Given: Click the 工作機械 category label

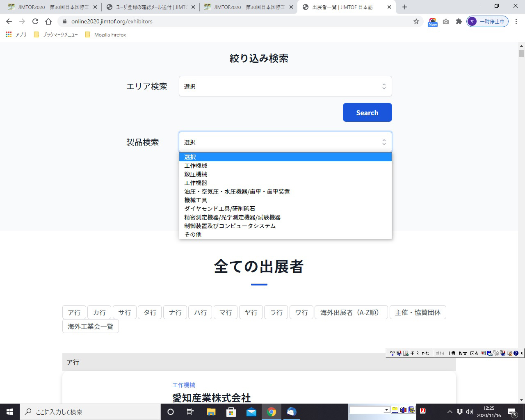Looking at the screenshot, I should [184, 385].
